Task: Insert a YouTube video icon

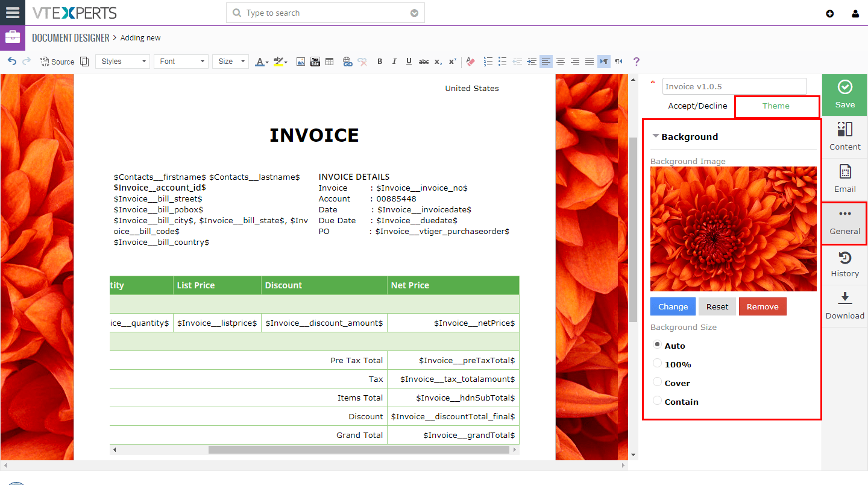Action: pyautogui.click(x=315, y=62)
